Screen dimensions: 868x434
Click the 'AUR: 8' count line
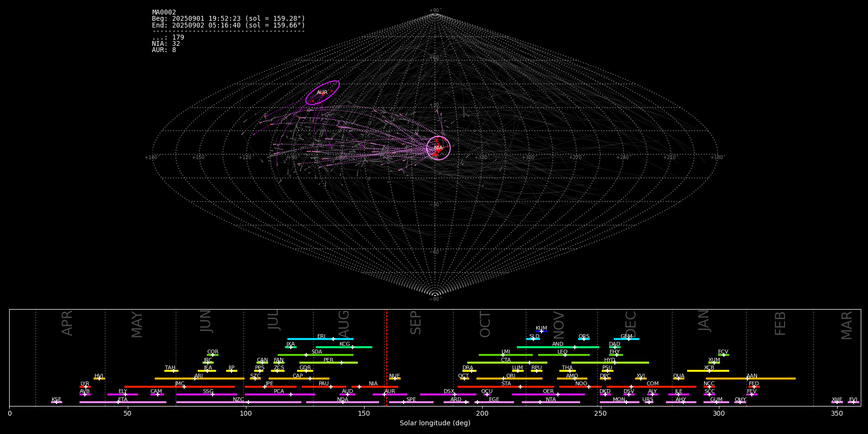(164, 50)
